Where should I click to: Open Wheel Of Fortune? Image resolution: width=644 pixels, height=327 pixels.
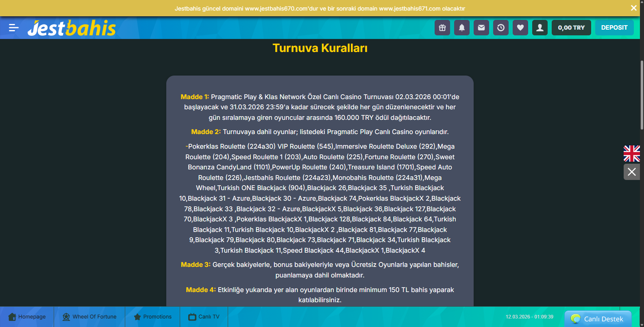(x=89, y=317)
